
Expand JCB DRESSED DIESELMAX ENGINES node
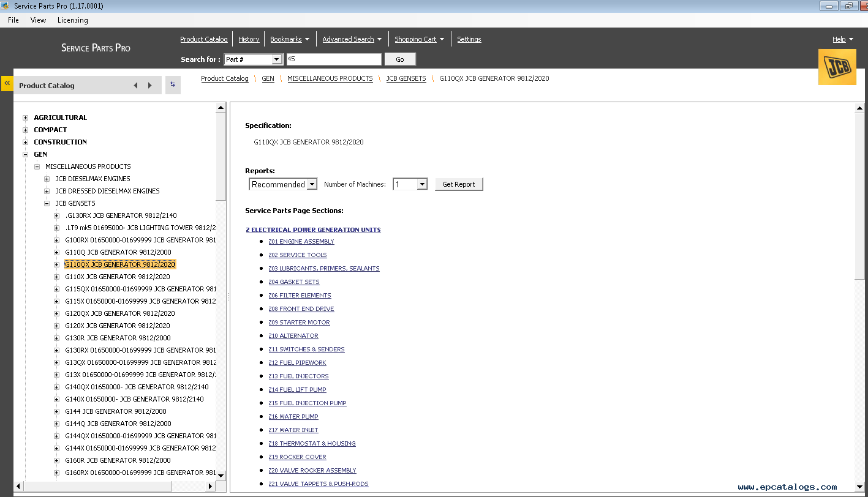point(47,191)
